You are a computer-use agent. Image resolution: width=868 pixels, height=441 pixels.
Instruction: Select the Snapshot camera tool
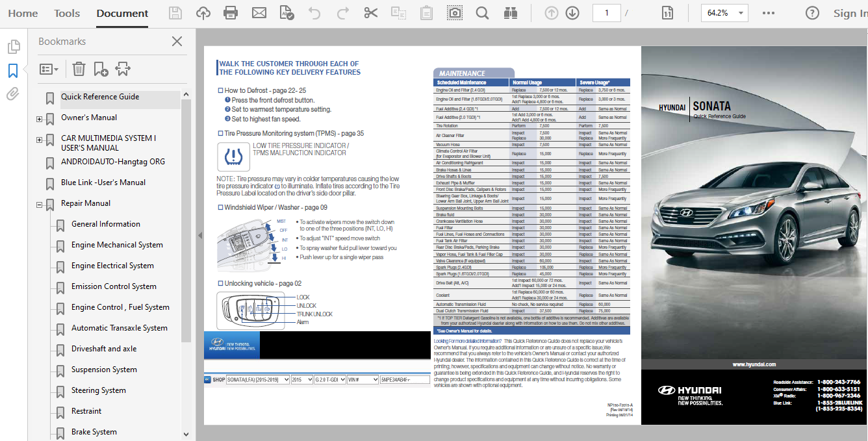pyautogui.click(x=454, y=13)
